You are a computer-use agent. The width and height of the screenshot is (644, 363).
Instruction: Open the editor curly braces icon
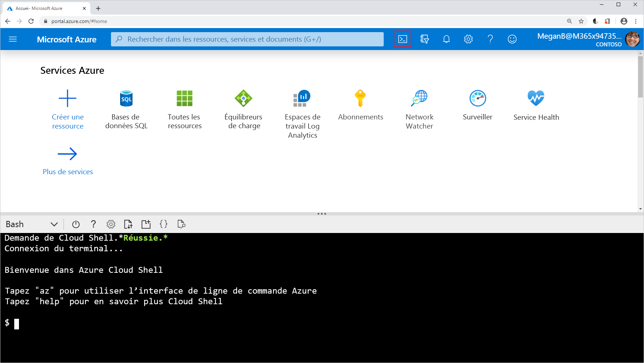click(x=164, y=224)
